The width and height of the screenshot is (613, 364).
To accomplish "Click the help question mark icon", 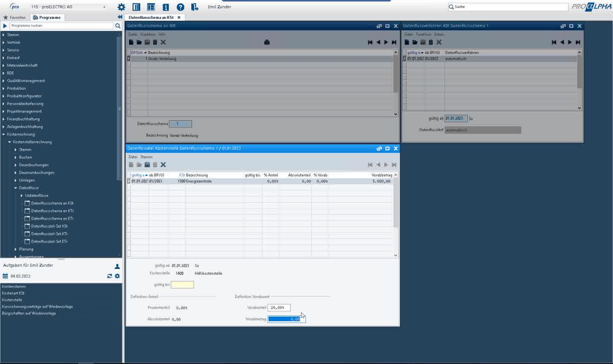I will pyautogui.click(x=180, y=7).
